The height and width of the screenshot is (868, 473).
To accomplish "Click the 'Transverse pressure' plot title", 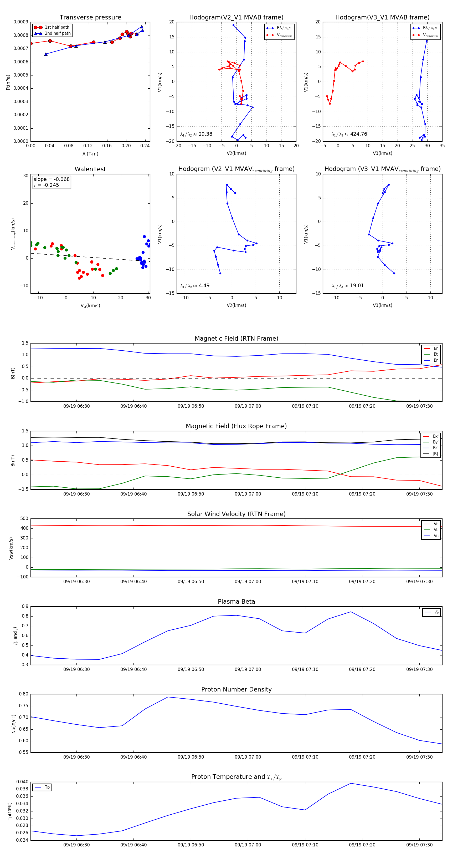I will (x=90, y=18).
